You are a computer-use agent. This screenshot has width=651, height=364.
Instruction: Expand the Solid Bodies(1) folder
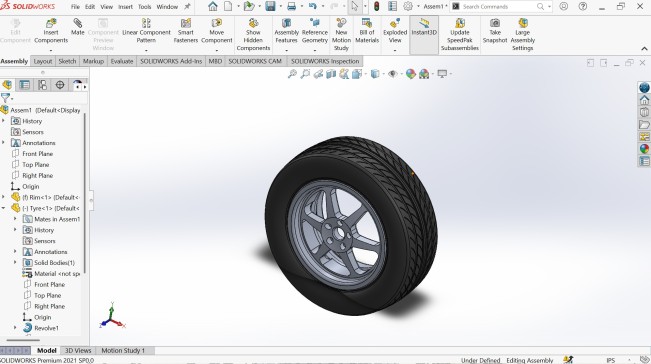coord(15,262)
